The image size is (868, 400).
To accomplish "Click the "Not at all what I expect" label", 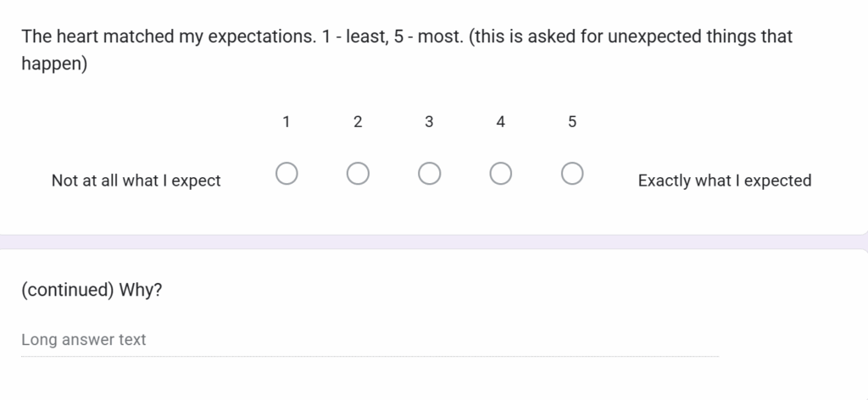I will click(x=136, y=181).
